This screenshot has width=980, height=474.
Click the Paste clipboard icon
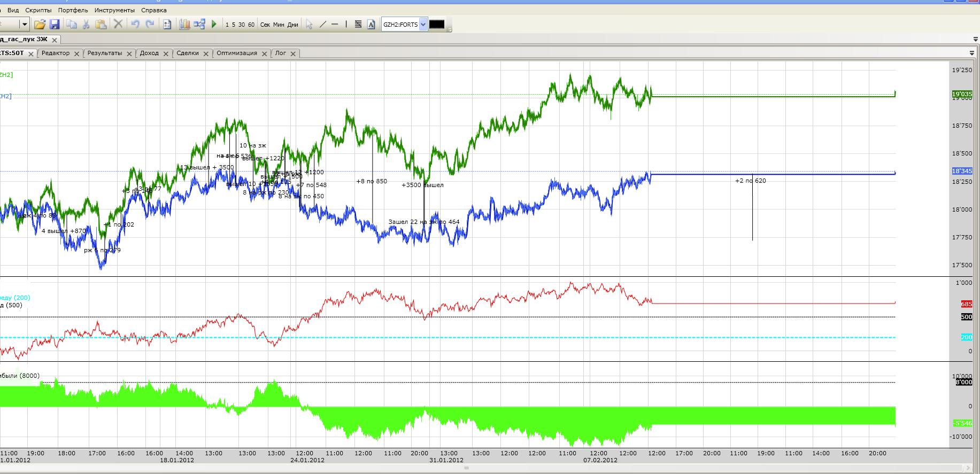click(x=101, y=24)
